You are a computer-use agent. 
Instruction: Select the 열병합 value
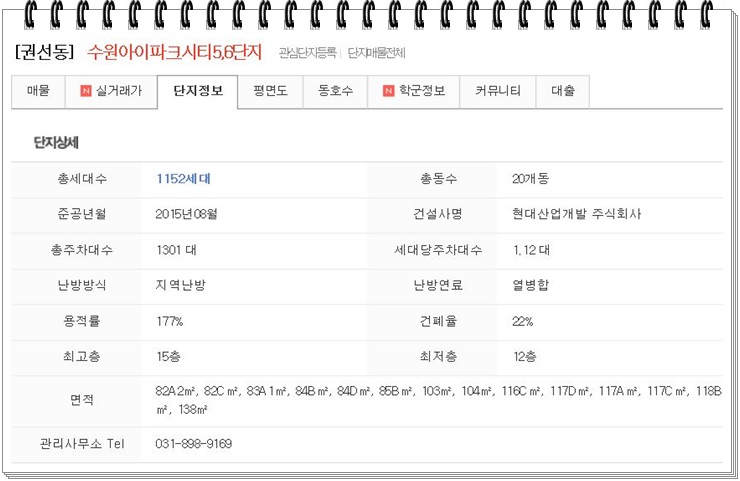point(531,286)
